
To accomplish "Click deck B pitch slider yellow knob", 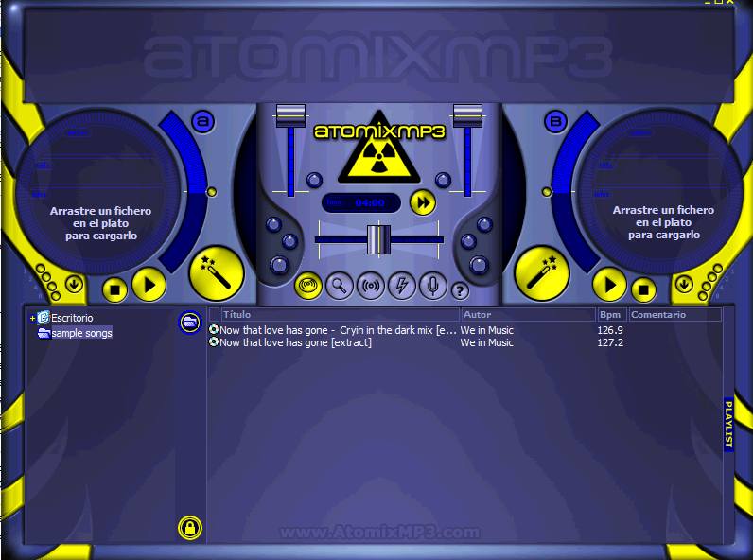I will 547,192.
